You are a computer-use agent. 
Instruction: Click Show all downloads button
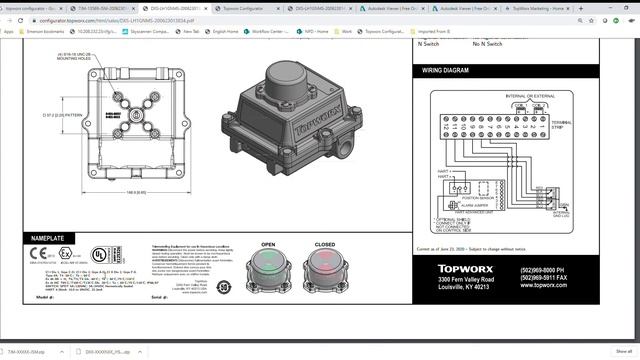[624, 351]
